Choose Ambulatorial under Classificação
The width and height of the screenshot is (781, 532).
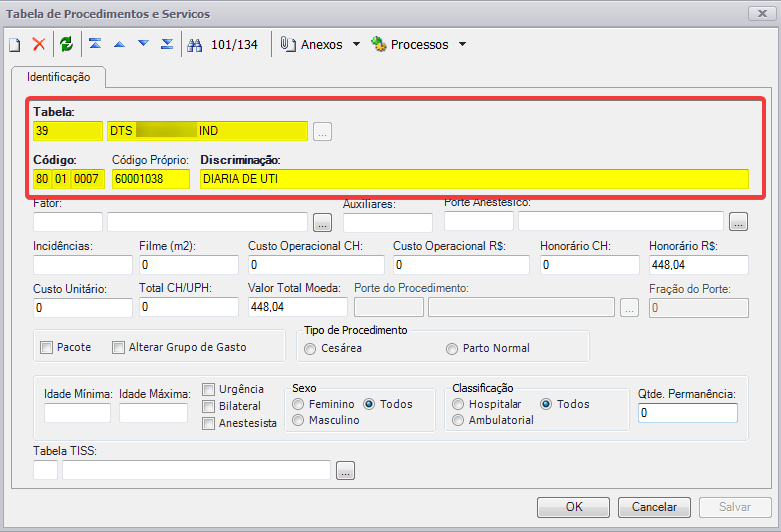458,420
